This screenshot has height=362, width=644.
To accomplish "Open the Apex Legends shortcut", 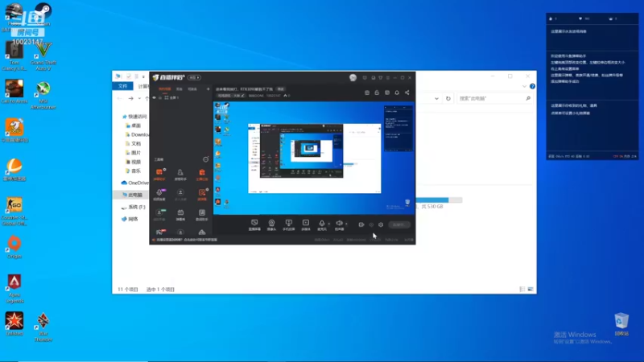I will (x=14, y=289).
